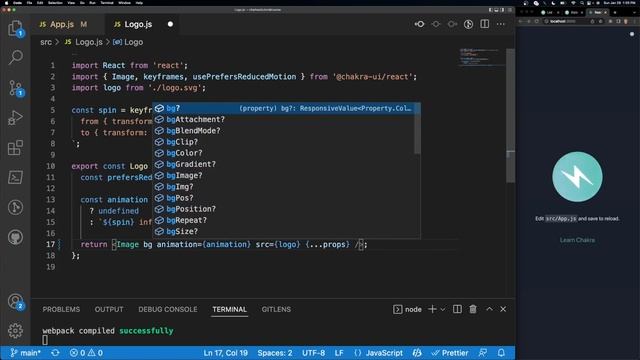This screenshot has height=360, width=640.
Task: Open the GitHub view in activity bar
Action: pos(16,237)
